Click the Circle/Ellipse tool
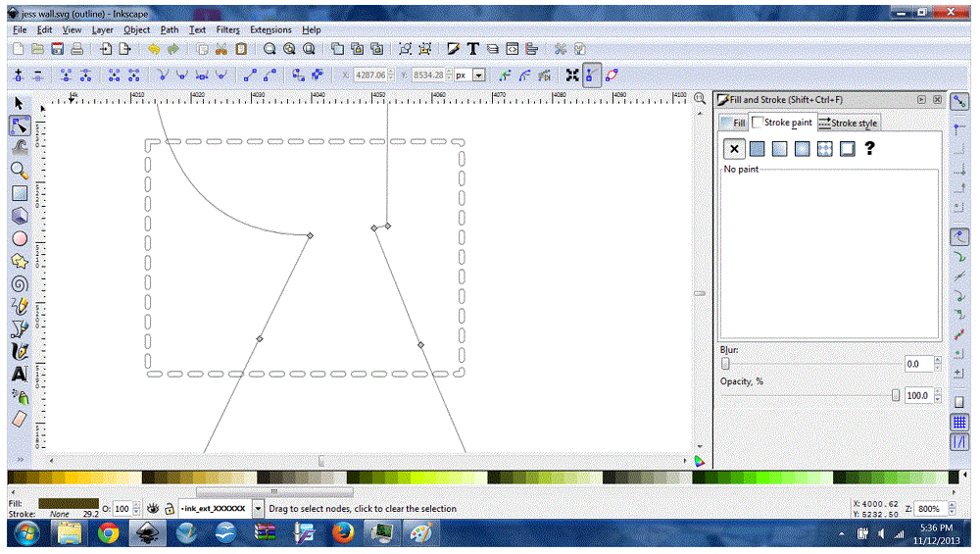 coord(19,238)
